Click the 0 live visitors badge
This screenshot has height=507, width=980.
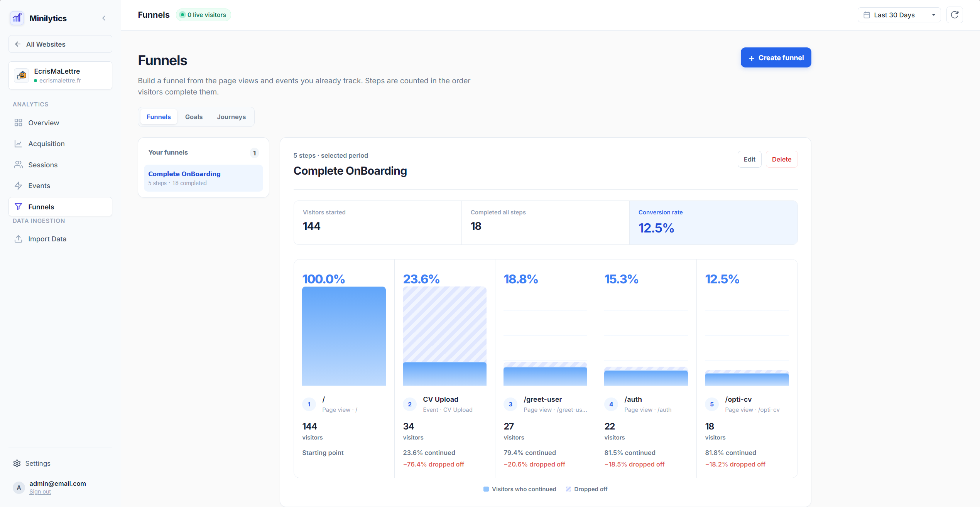click(203, 15)
